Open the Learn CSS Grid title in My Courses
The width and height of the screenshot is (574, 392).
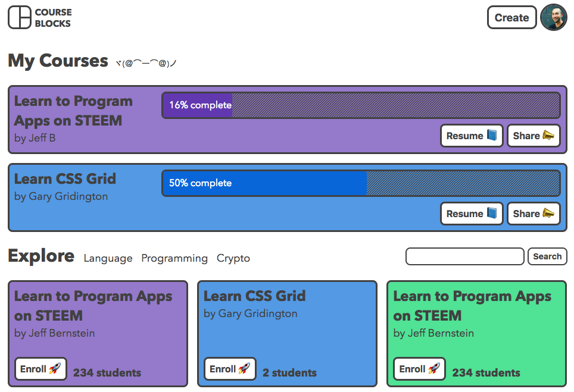(x=65, y=179)
